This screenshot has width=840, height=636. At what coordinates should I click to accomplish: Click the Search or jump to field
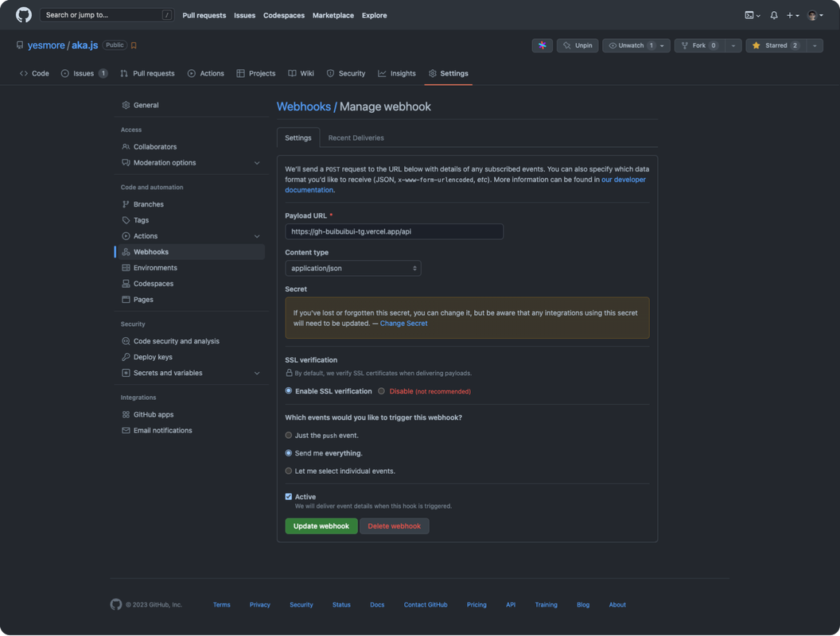point(107,15)
